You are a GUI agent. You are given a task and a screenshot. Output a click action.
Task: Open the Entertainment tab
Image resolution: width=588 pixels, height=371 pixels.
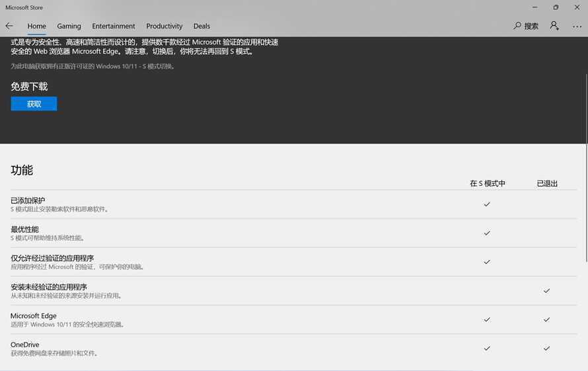tap(113, 26)
